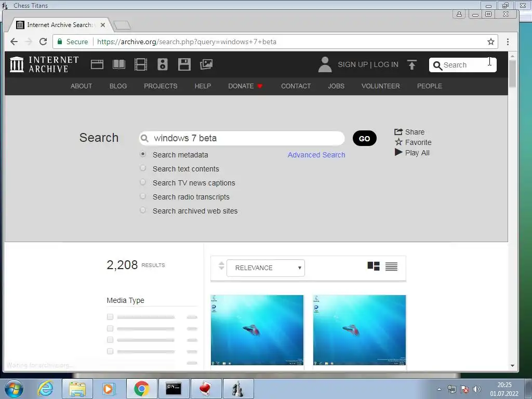This screenshot has width=532, height=399.
Task: Open the BLOG menu item
Action: pyautogui.click(x=118, y=86)
